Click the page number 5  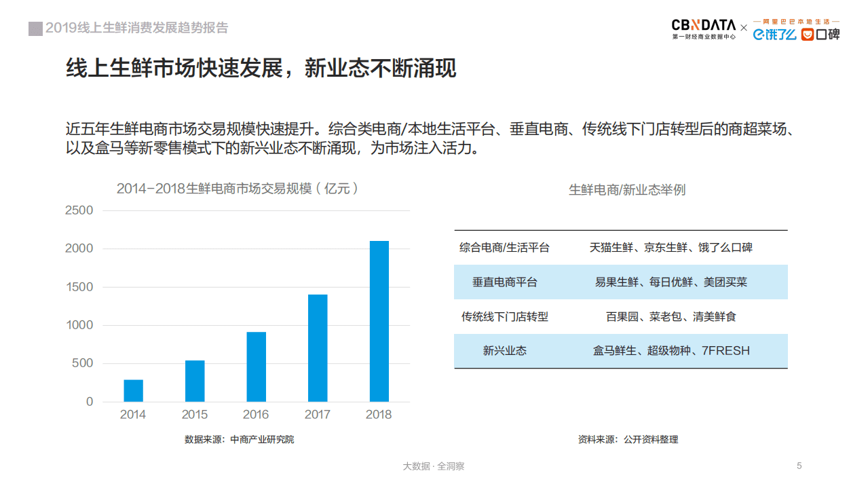pyautogui.click(x=799, y=466)
